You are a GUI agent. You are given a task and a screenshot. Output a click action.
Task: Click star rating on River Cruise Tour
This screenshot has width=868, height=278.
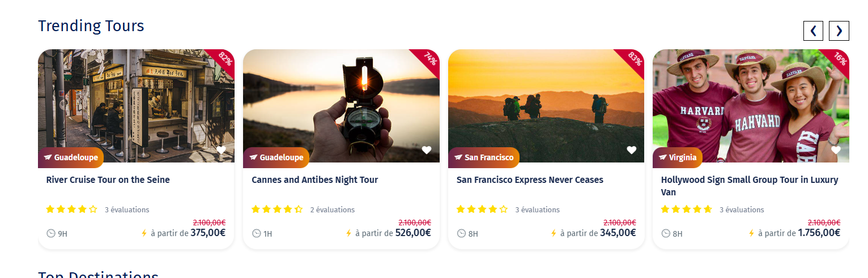71,209
